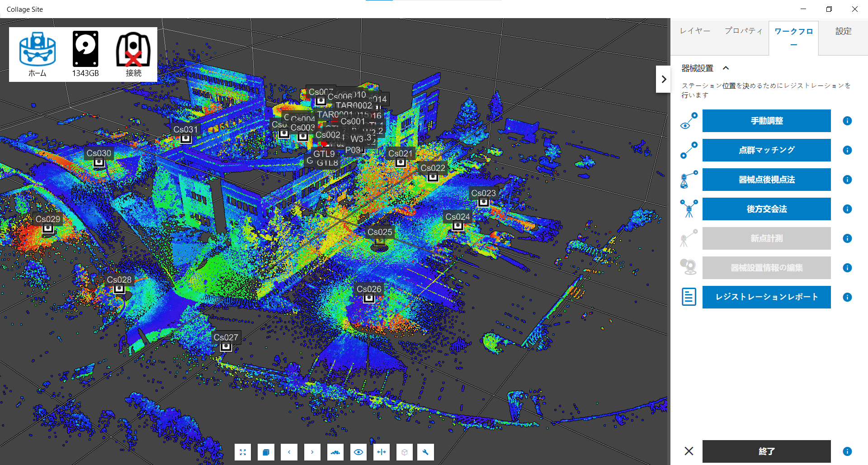Open the 設定 tab
Viewport: 868px width, 465px height.
click(843, 31)
